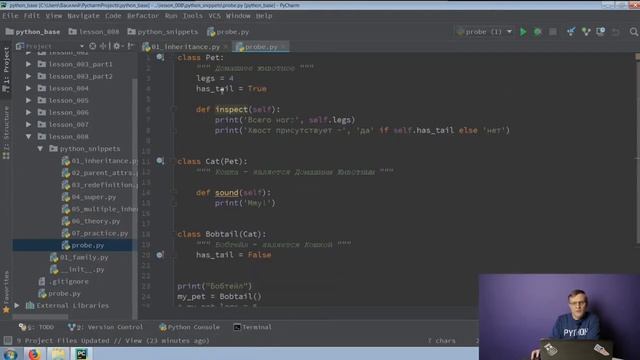Click the Project panel vertical scrollbar
This screenshot has width=640, height=360.
click(x=134, y=198)
